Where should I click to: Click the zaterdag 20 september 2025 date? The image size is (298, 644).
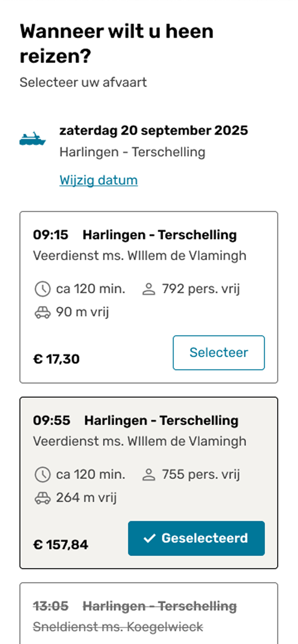click(x=154, y=130)
